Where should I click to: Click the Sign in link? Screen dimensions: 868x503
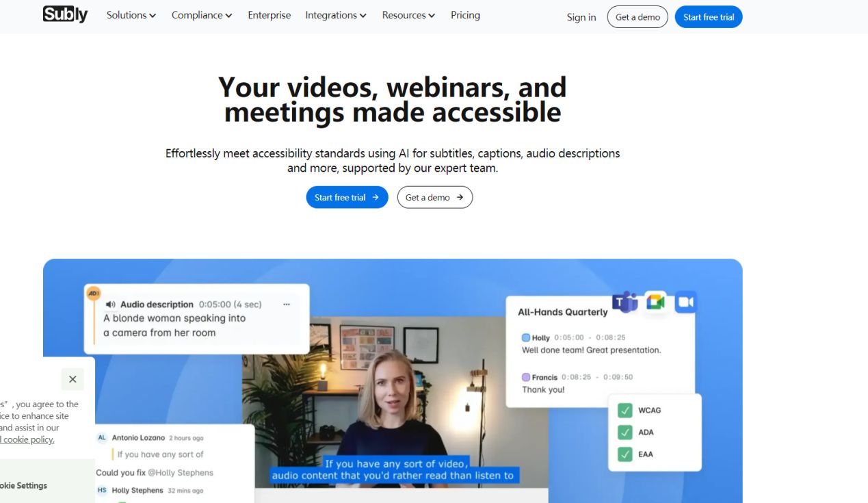581,17
